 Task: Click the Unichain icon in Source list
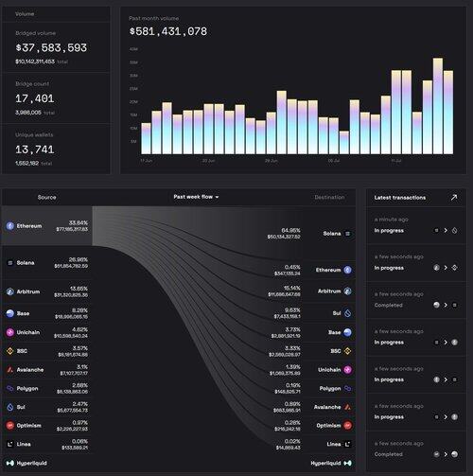pyautogui.click(x=10, y=332)
